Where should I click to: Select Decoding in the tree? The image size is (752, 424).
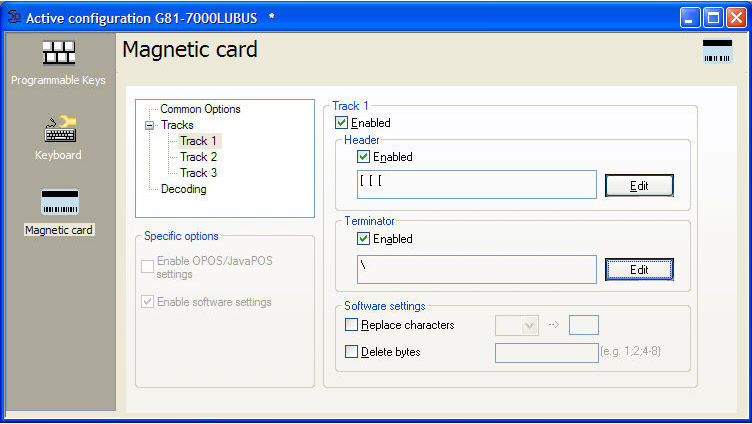click(183, 189)
